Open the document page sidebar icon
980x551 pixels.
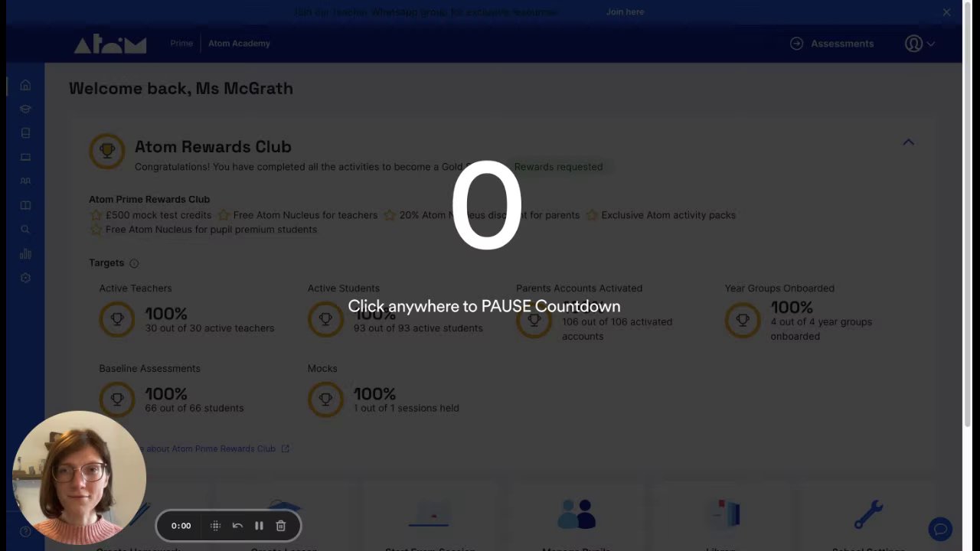click(x=25, y=133)
